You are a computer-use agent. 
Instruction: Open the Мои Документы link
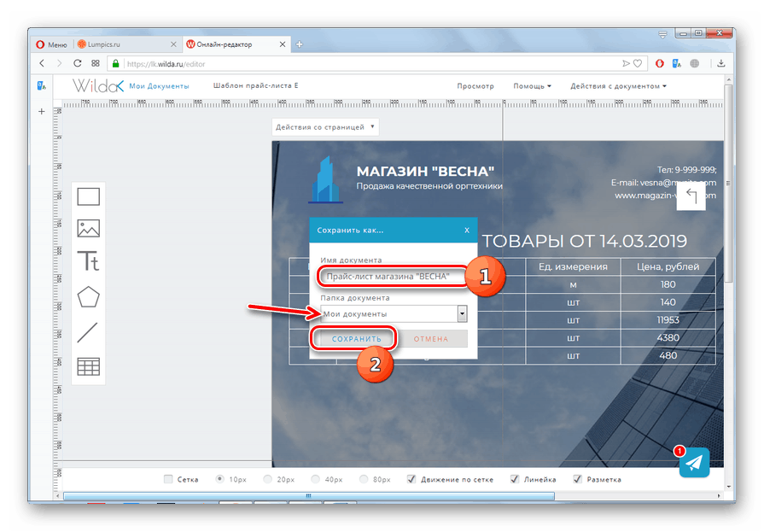(x=159, y=86)
